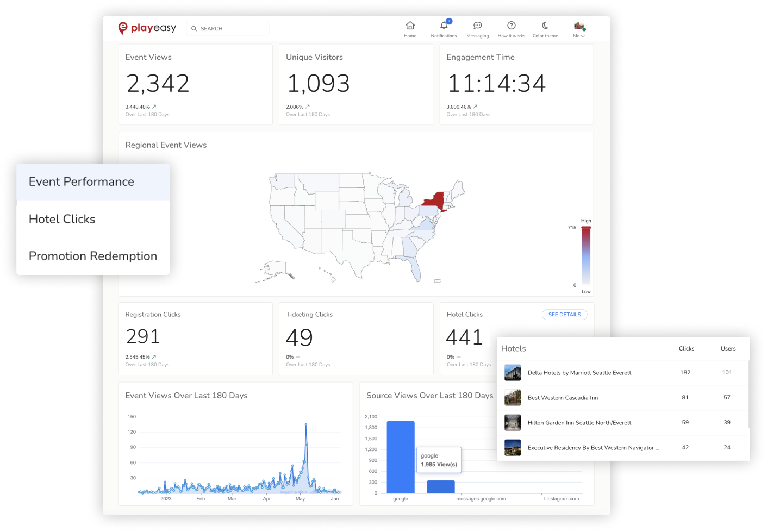
Task: Click Delta Hotels by Marriott thumbnail
Action: tap(513, 373)
